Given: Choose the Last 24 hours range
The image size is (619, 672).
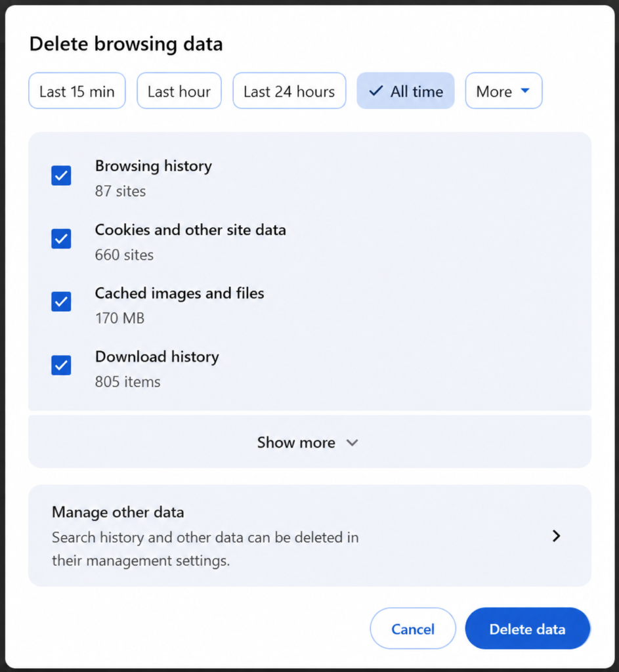Looking at the screenshot, I should [x=289, y=91].
